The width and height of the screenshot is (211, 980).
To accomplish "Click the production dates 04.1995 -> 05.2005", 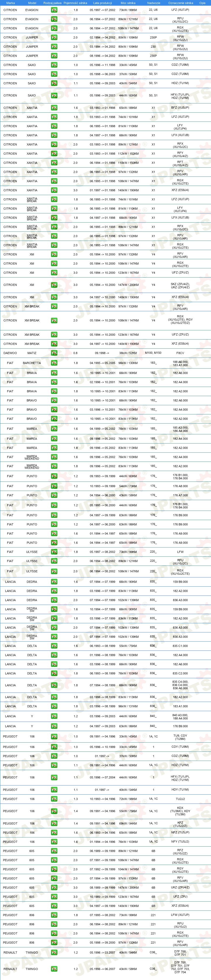I will pyautogui.click(x=103, y=363).
